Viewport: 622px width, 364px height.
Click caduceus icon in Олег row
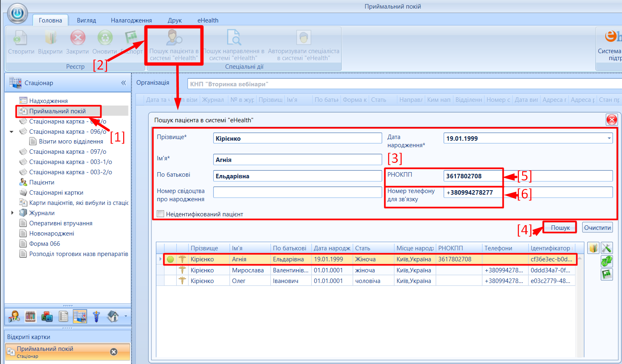click(183, 281)
